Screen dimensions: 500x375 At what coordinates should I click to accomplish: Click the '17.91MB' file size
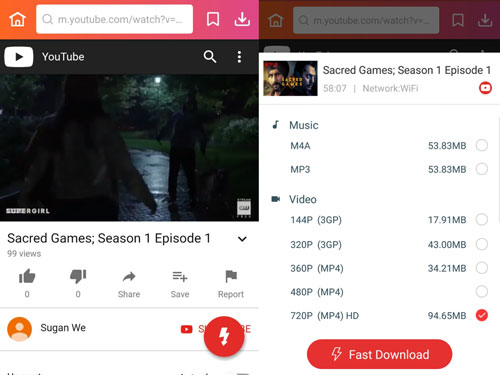click(447, 220)
